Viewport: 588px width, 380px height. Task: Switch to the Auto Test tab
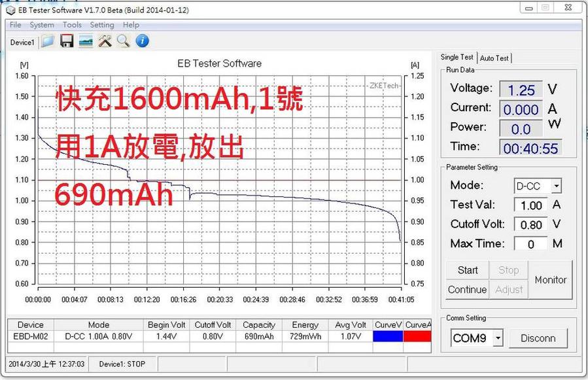[x=494, y=58]
